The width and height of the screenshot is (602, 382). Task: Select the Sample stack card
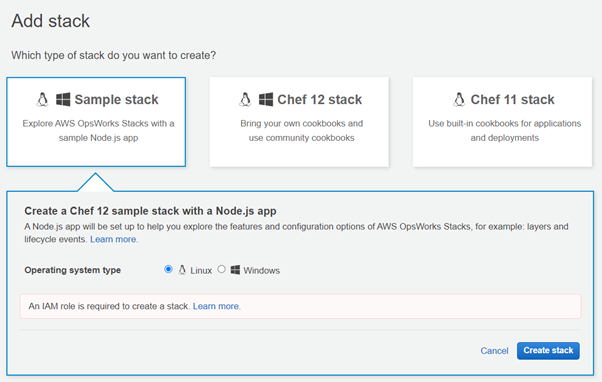click(96, 122)
